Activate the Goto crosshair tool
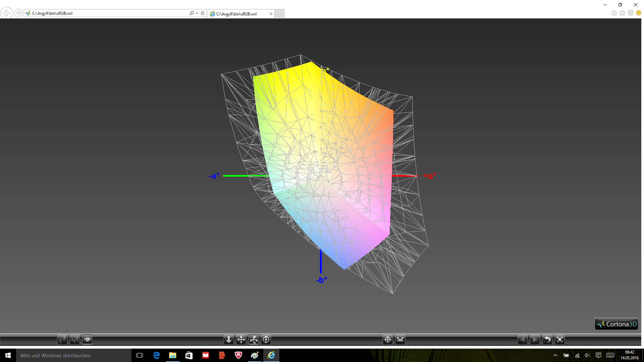 point(388,340)
